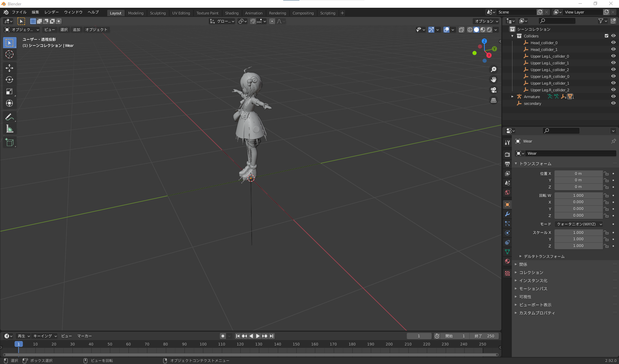Image resolution: width=619 pixels, height=364 pixels.
Task: Select the Cursor tool in the toolbar
Action: click(9, 54)
